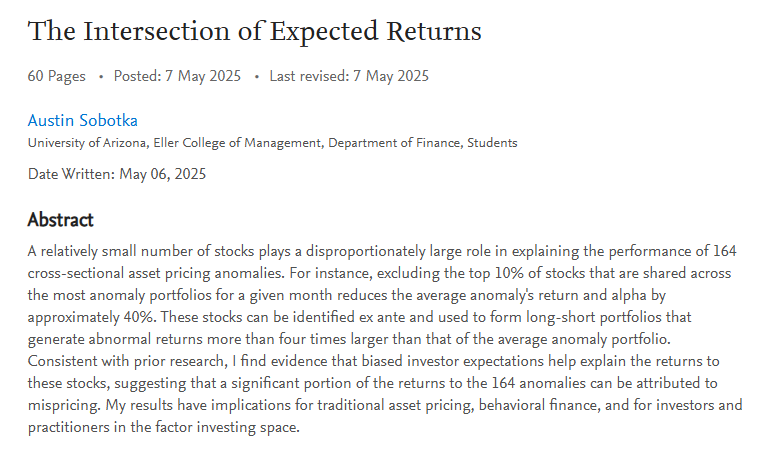Click the '60 Pages' page count text
Screen dimensions: 769x451
[x=57, y=76]
